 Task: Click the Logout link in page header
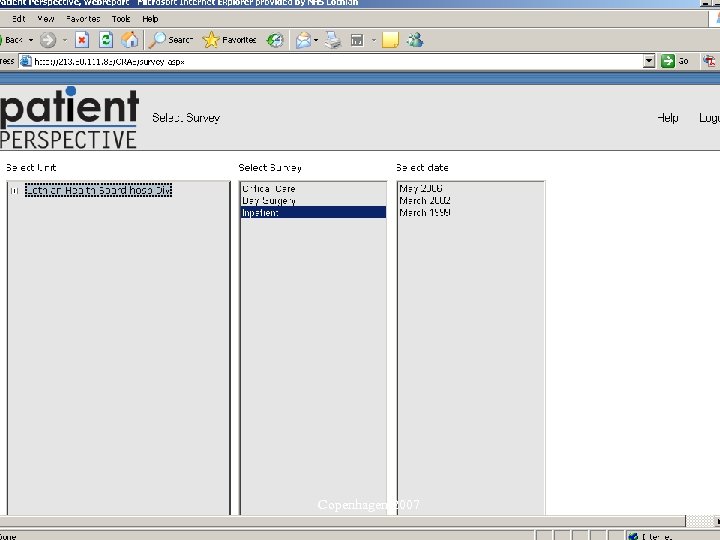click(x=709, y=118)
